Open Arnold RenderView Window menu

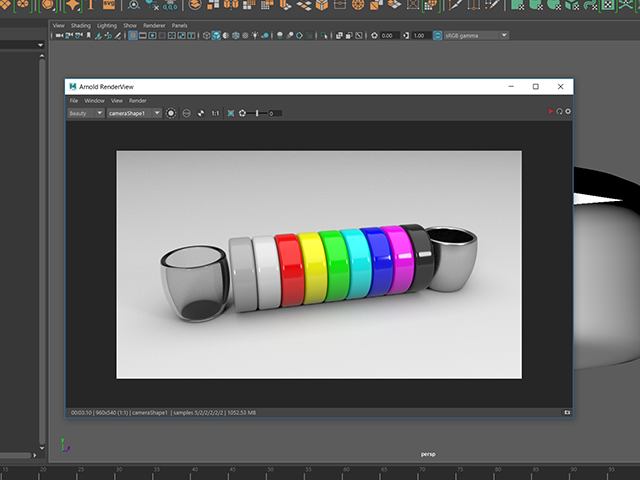(x=94, y=100)
